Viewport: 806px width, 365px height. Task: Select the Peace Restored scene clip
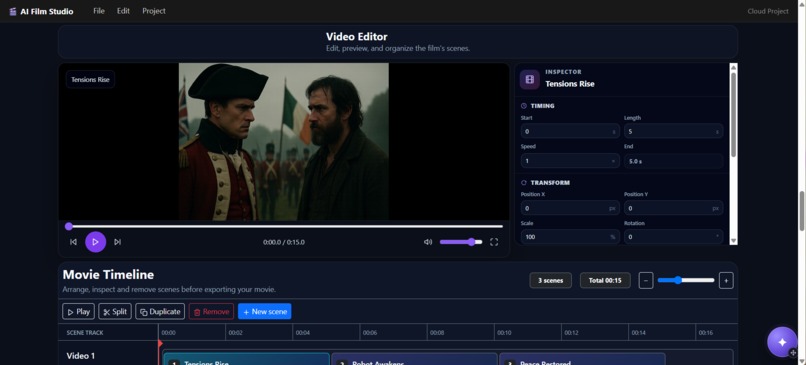[582, 359]
